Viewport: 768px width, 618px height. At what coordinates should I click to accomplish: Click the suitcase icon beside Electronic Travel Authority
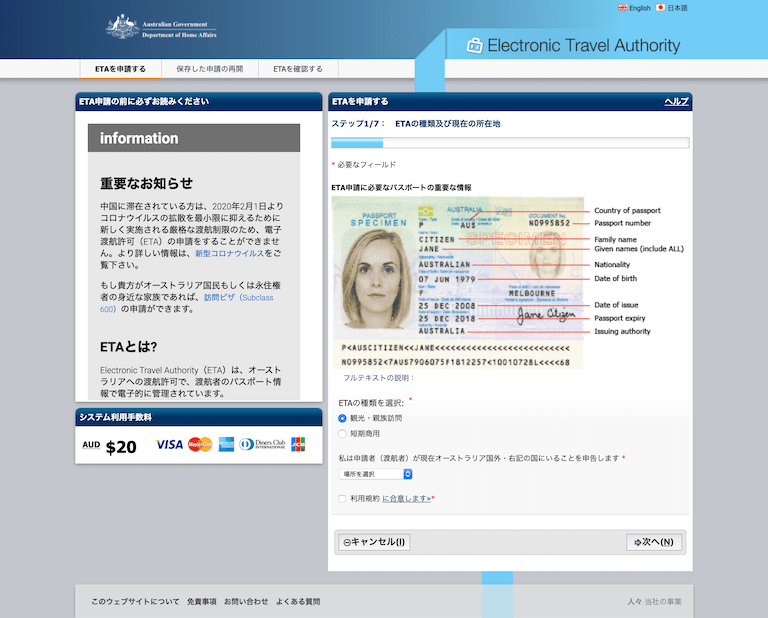pos(474,45)
